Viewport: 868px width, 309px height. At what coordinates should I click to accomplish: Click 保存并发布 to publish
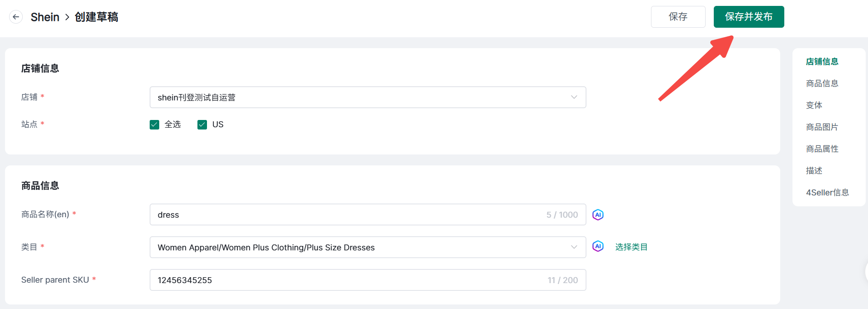tap(748, 17)
